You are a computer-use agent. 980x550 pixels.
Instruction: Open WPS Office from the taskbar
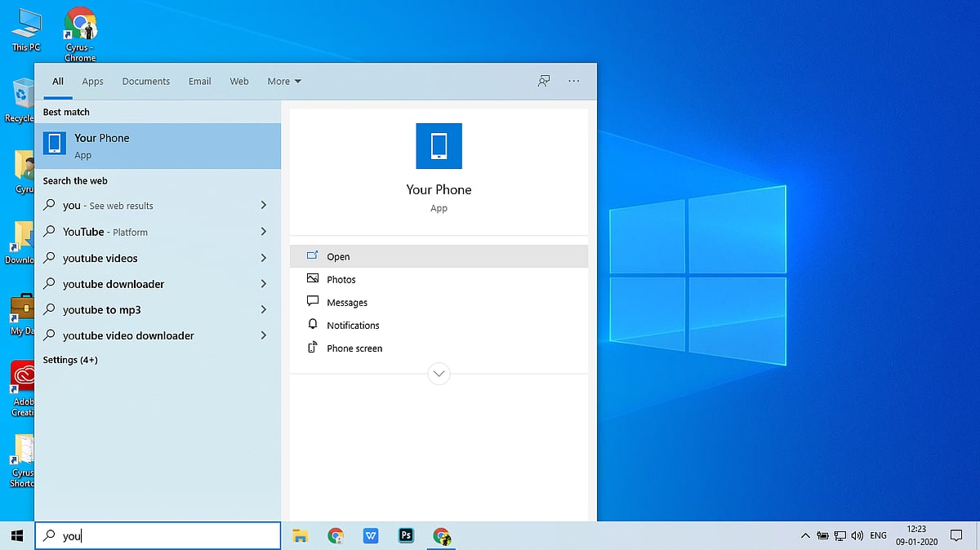pos(371,536)
